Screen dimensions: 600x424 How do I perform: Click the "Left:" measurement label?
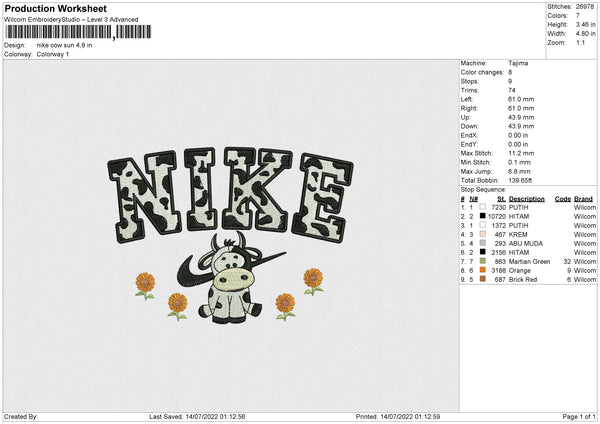(467, 99)
